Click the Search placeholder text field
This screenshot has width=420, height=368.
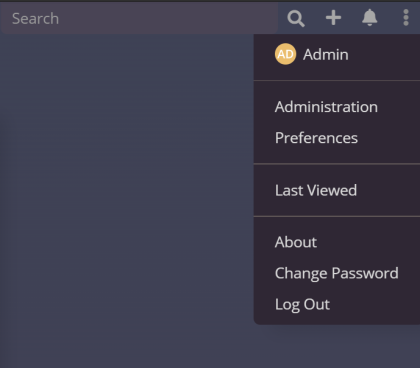[x=139, y=18]
